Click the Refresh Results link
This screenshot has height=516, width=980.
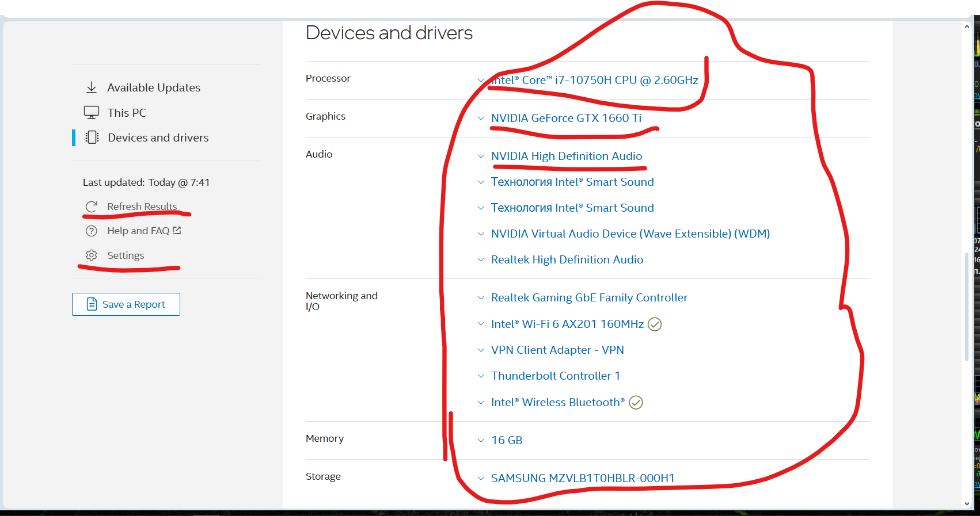142,207
